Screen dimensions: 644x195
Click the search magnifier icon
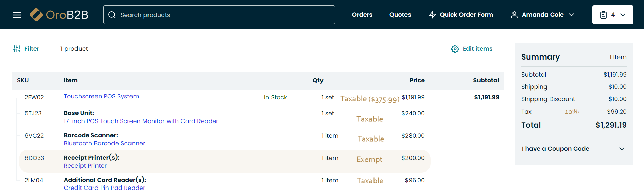112,15
